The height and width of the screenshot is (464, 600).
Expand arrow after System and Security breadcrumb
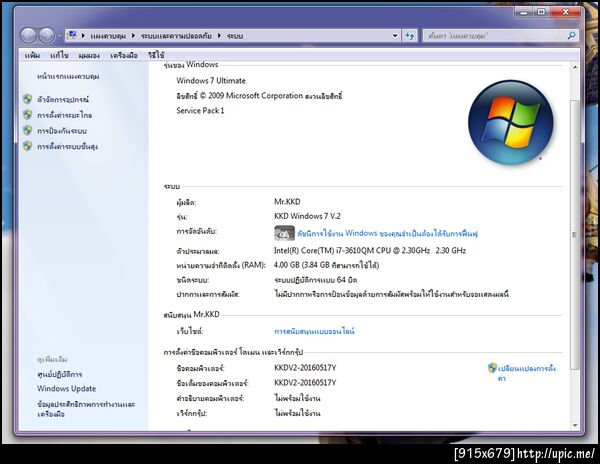tap(219, 36)
